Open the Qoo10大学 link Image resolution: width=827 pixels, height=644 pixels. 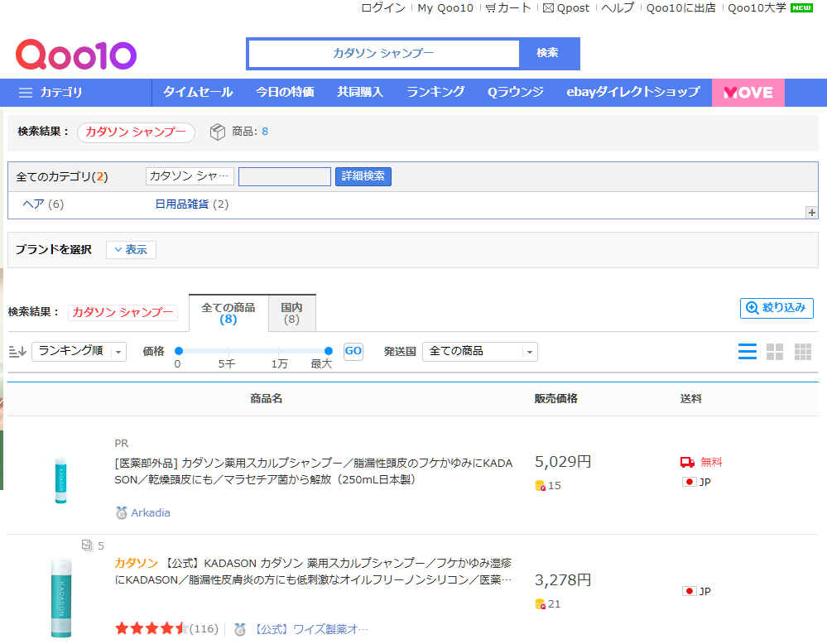coord(757,8)
